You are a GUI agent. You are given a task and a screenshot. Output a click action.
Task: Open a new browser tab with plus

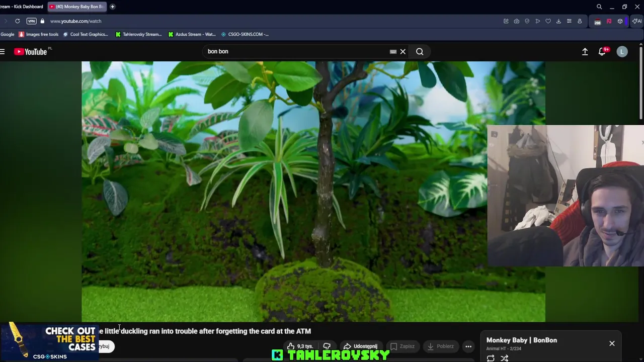tap(113, 7)
